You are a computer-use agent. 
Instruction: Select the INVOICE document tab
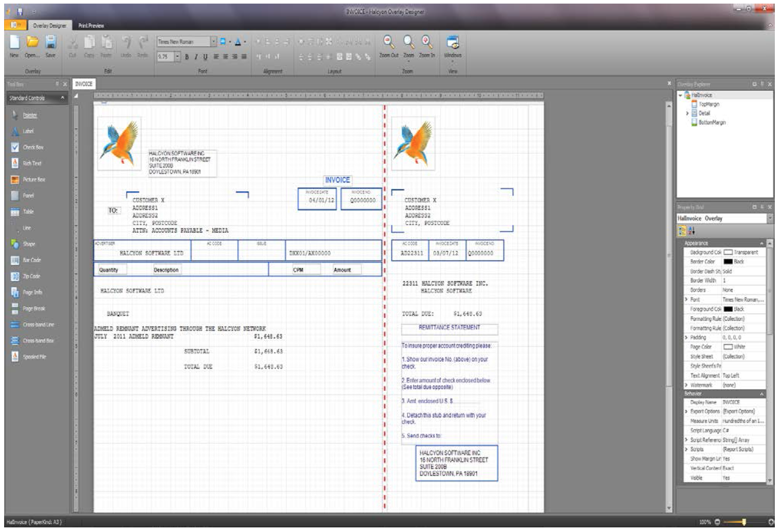click(x=84, y=84)
